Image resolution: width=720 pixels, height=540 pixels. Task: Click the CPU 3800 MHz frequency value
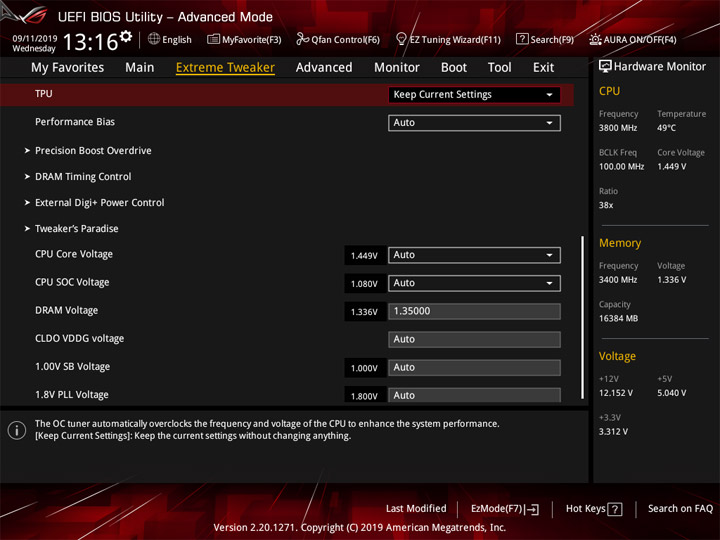[618, 128]
